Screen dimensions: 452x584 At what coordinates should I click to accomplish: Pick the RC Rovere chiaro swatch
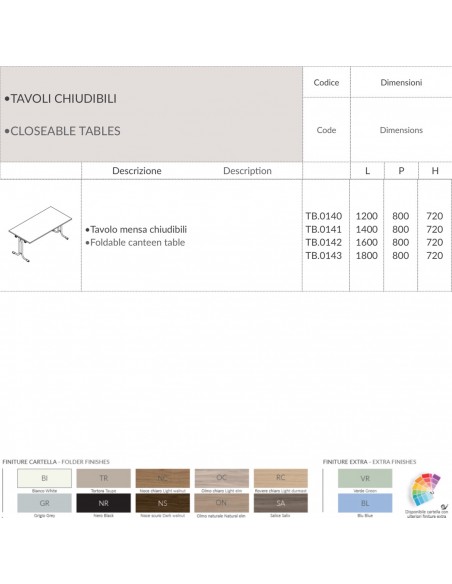[281, 478]
